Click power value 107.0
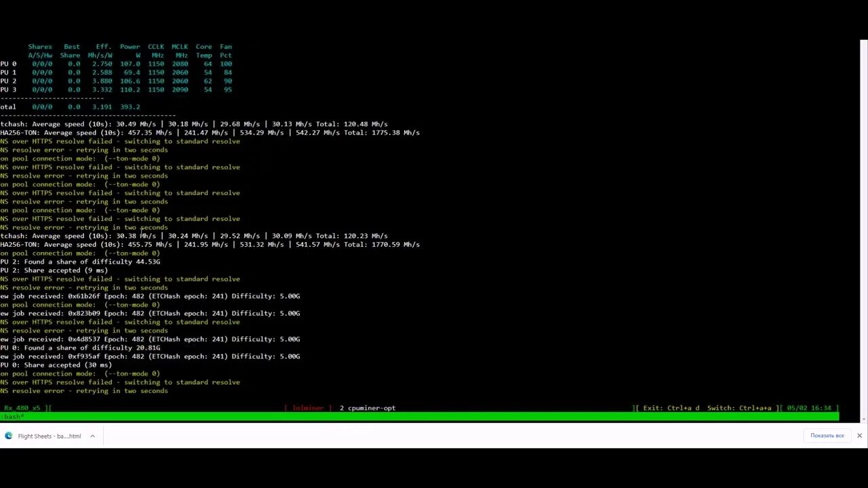868x488 pixels. click(130, 64)
